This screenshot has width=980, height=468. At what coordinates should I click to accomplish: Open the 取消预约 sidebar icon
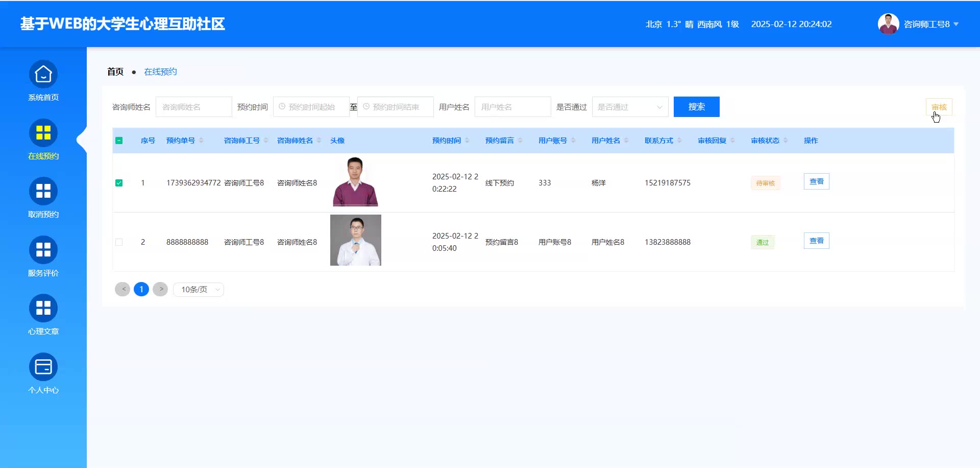coord(43,192)
